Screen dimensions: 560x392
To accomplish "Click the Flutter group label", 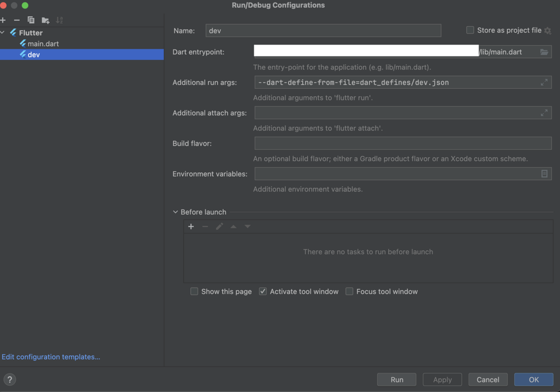I will 31,33.
